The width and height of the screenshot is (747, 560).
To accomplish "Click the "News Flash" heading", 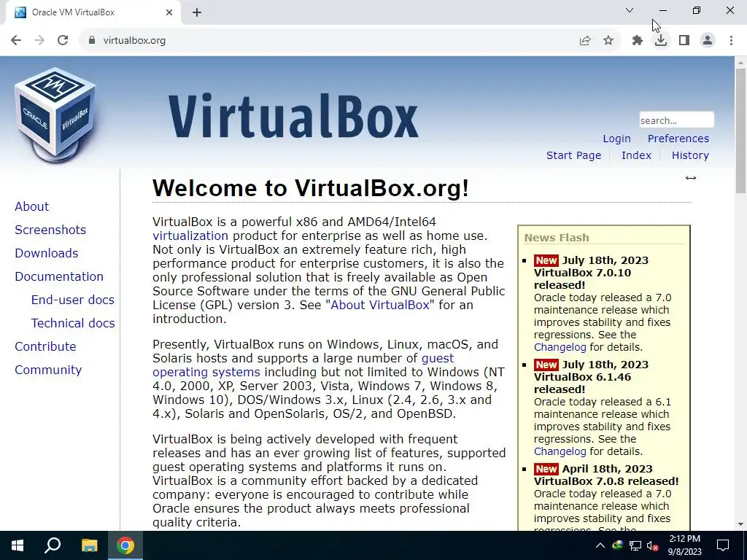I will click(x=557, y=238).
